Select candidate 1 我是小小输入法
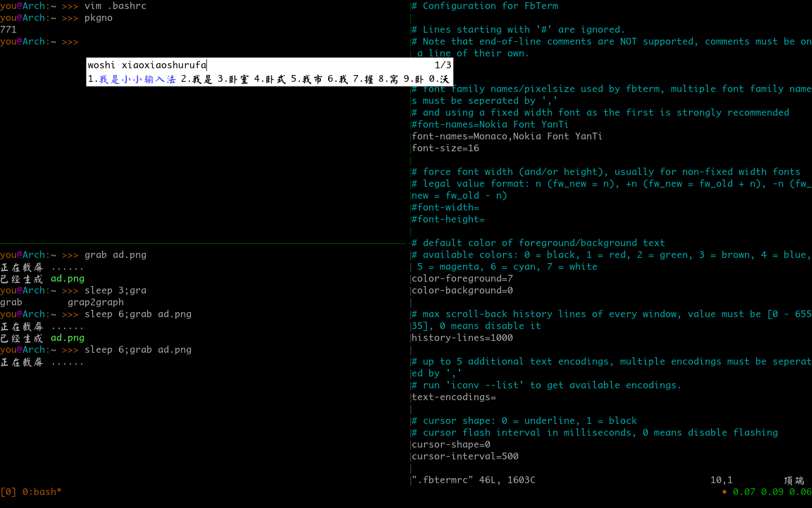Image resolution: width=812 pixels, height=508 pixels. [x=132, y=79]
